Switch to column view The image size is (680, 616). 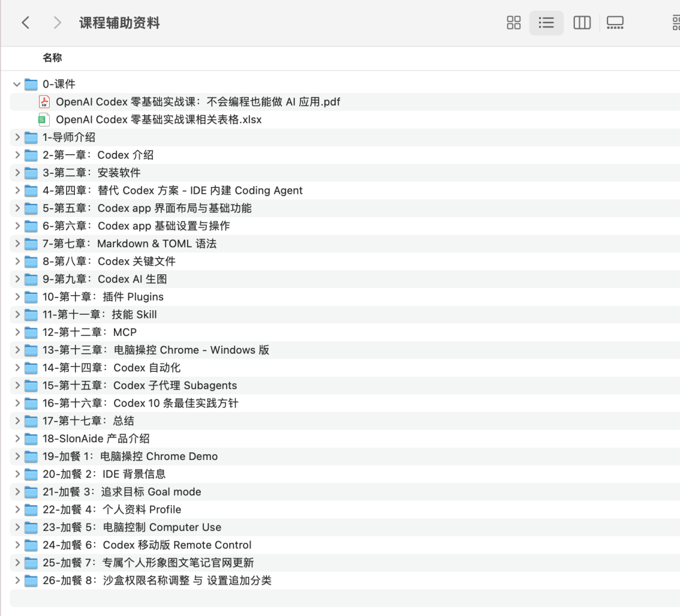pos(582,23)
